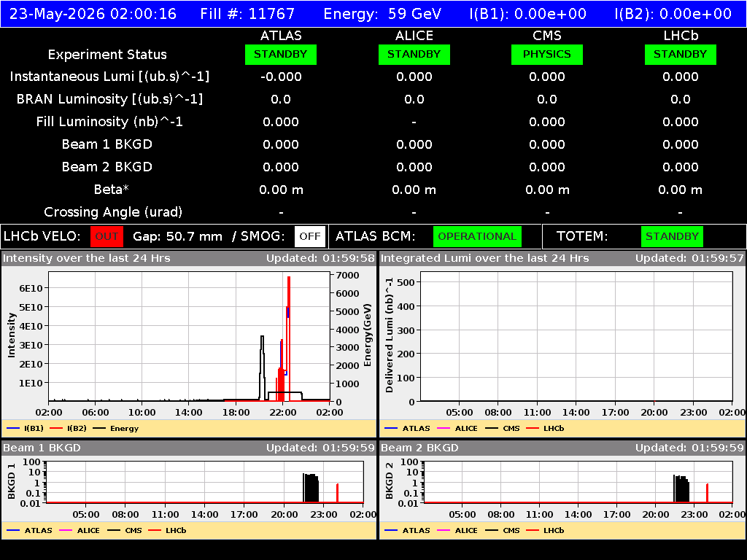This screenshot has height=560, width=747.
Task: Click ALICE legend entry under Beam 2 BKGD plot
Action: [x=457, y=531]
